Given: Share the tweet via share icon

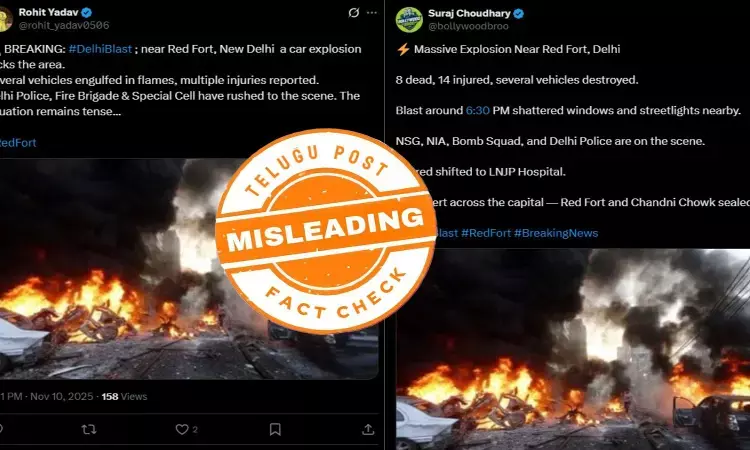Looking at the screenshot, I should 368,429.
